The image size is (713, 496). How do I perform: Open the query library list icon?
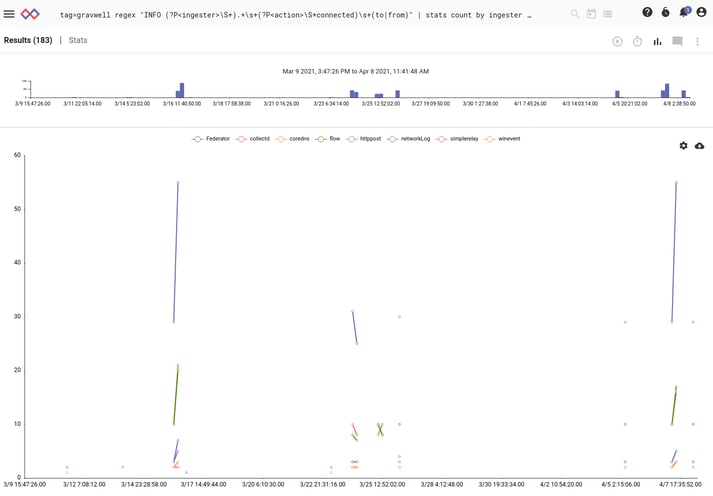click(x=608, y=14)
